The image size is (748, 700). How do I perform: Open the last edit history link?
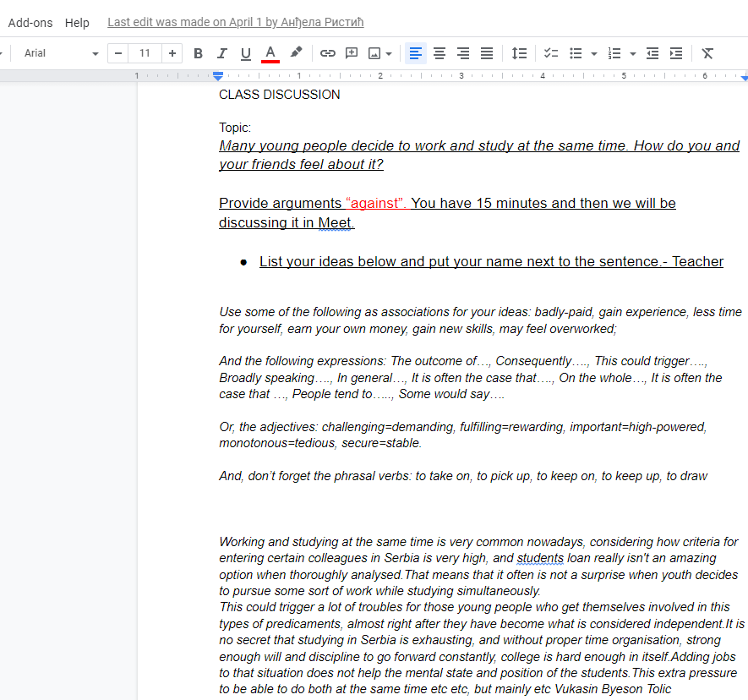[235, 23]
